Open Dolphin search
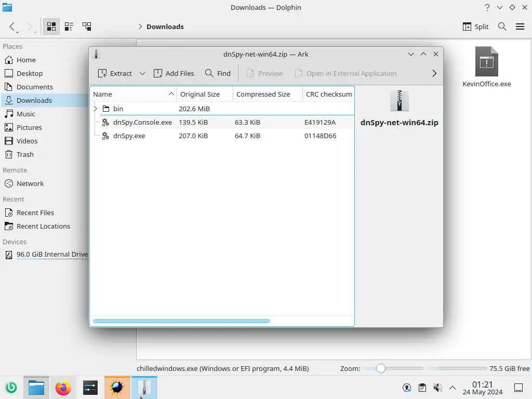The height and width of the screenshot is (399, 532). pos(502,26)
